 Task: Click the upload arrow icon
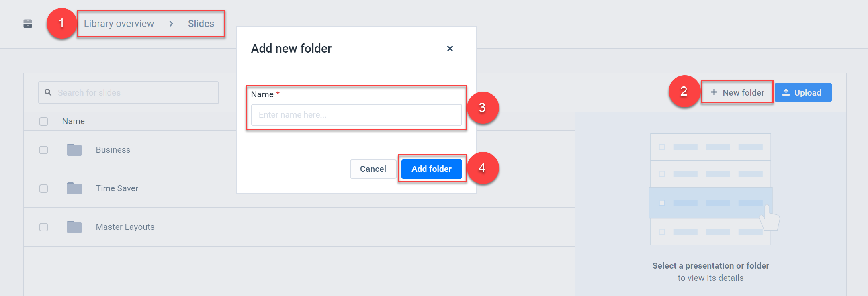(786, 92)
